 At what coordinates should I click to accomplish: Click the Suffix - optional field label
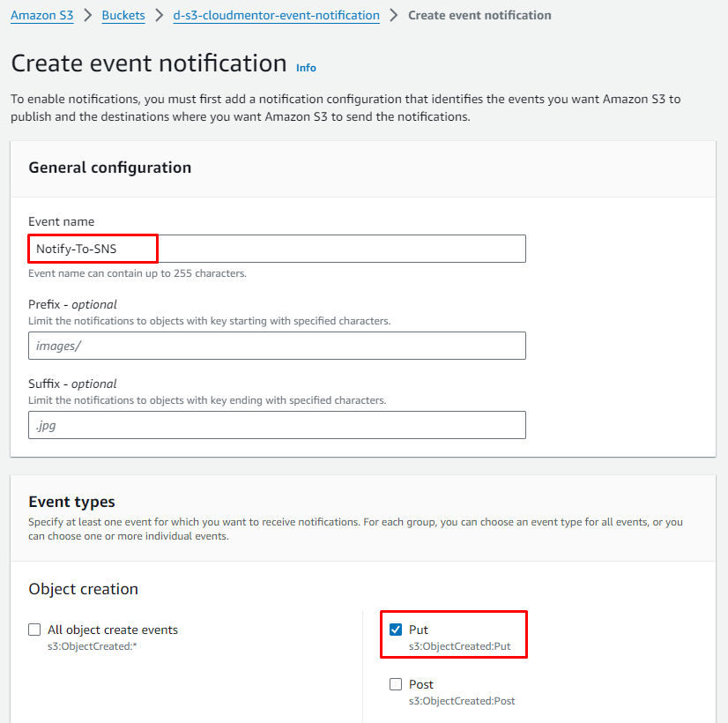[72, 384]
